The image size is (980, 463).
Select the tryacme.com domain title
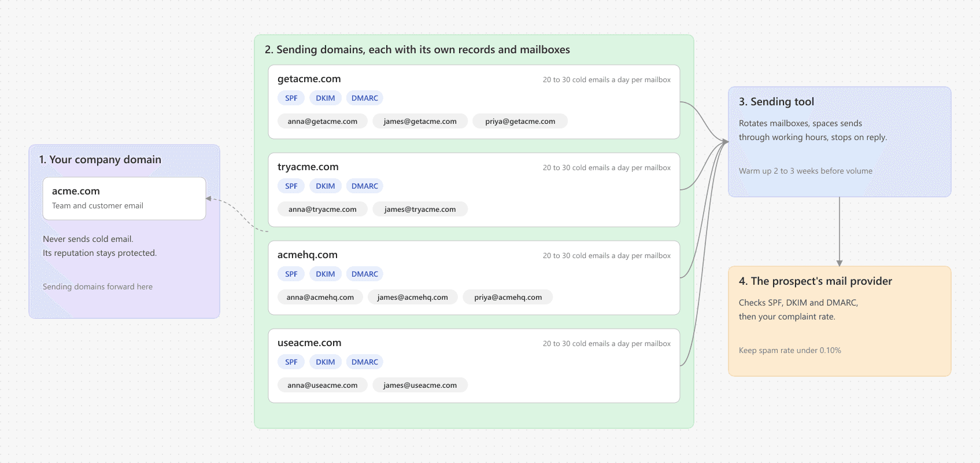pyautogui.click(x=308, y=167)
